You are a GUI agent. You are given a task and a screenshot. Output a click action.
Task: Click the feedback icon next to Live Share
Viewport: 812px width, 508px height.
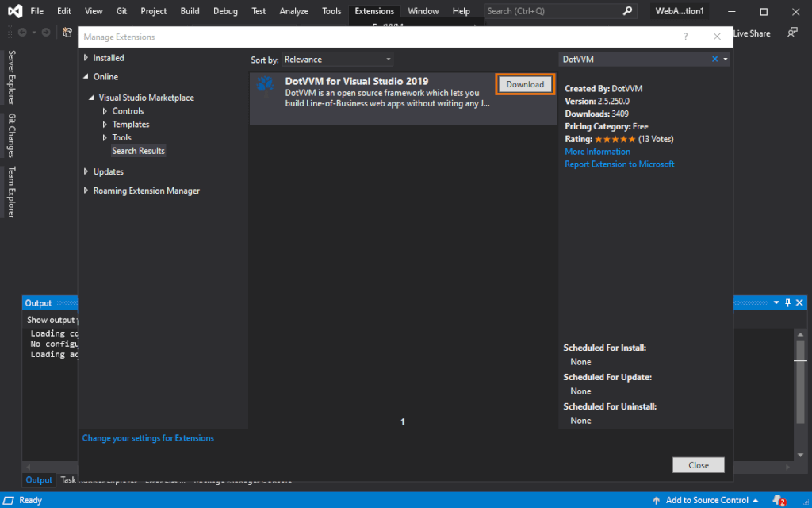[791, 33]
